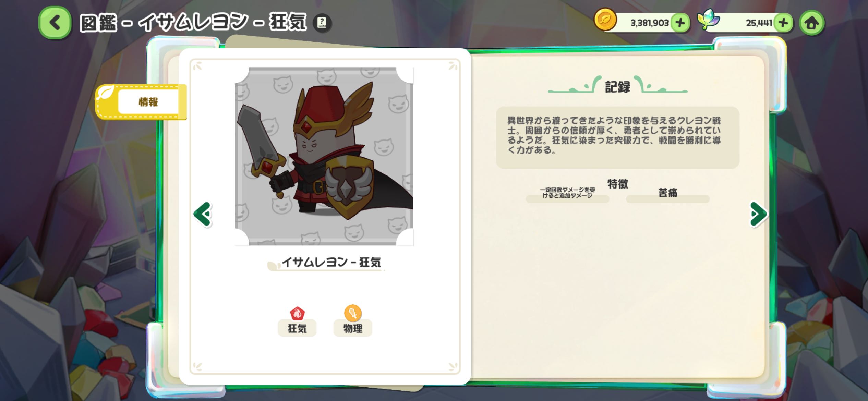Open the イサムレヨン character portrait
The image size is (868, 401).
[x=324, y=156]
